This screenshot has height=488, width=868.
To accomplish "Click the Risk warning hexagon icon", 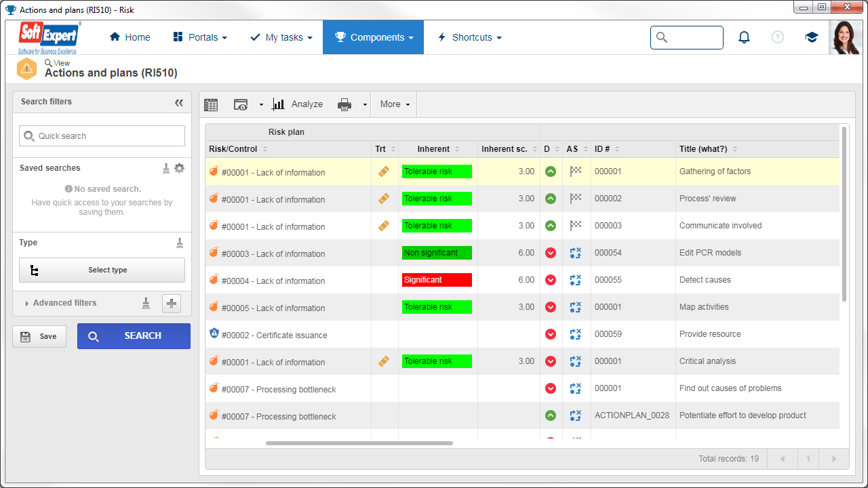I will tap(26, 68).
